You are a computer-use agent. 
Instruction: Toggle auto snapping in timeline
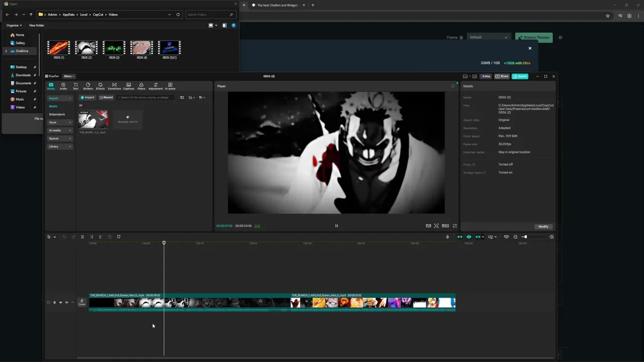pyautogui.click(x=469, y=237)
